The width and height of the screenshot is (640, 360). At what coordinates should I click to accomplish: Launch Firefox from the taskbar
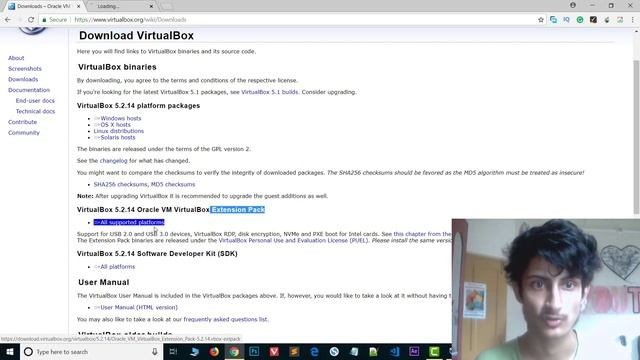(214, 351)
